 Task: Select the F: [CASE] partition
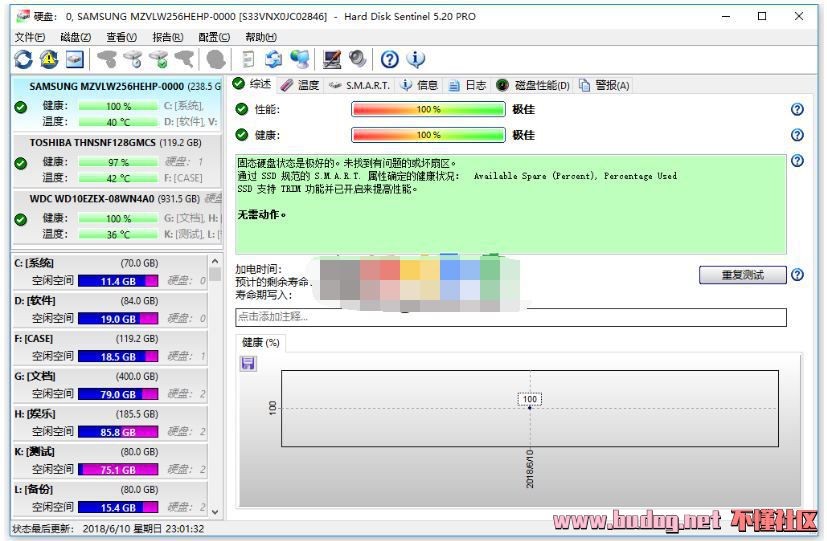[x=110, y=347]
